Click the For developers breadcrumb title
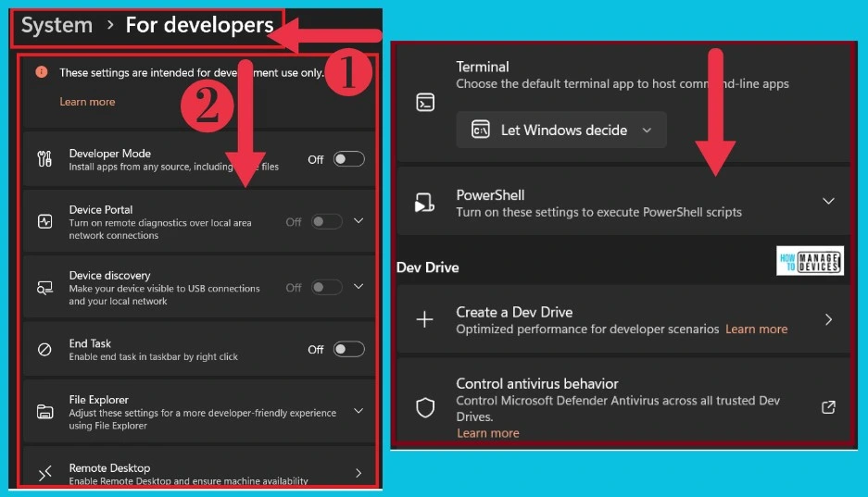Image resolution: width=868 pixels, height=497 pixels. click(199, 25)
